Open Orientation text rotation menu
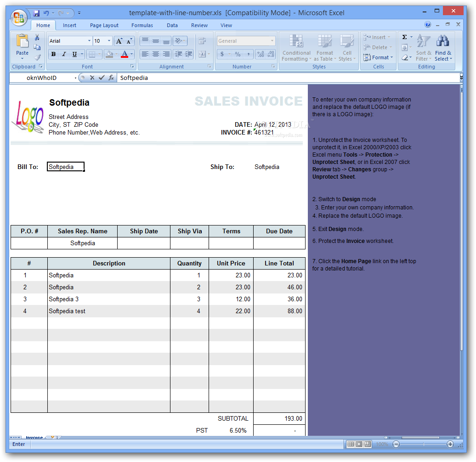Viewport: 476px width, 462px height. pyautogui.click(x=180, y=41)
